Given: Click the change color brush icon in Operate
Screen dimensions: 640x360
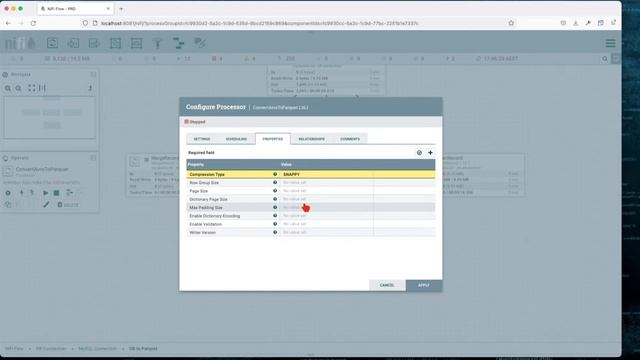Looking at the screenshot, I should 46,204.
